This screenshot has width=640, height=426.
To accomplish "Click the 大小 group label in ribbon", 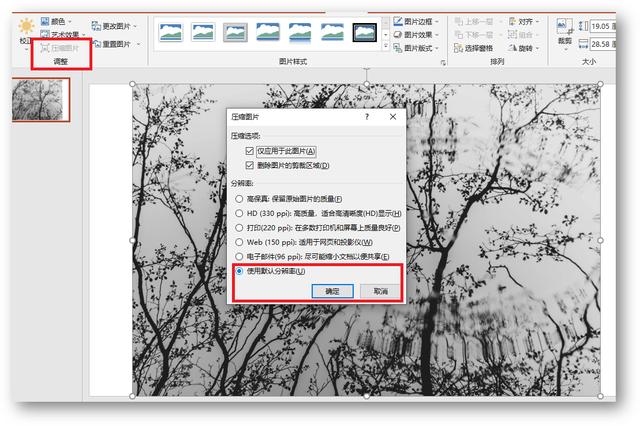I will [x=589, y=62].
